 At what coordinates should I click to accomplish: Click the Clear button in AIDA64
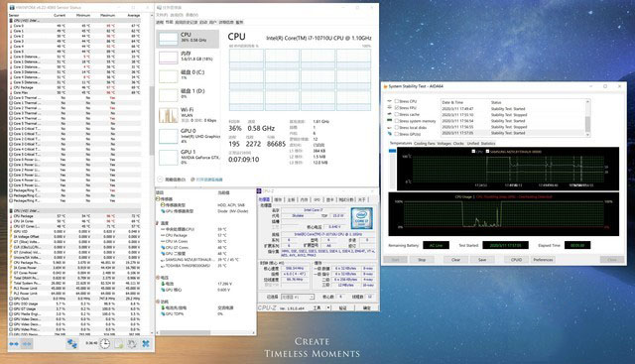pos(455,260)
